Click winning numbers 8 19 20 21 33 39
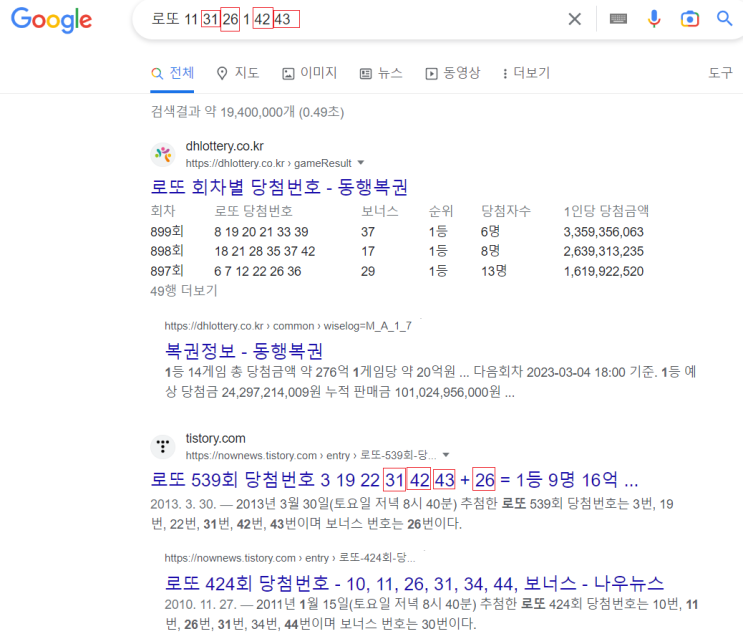 pyautogui.click(x=261, y=232)
